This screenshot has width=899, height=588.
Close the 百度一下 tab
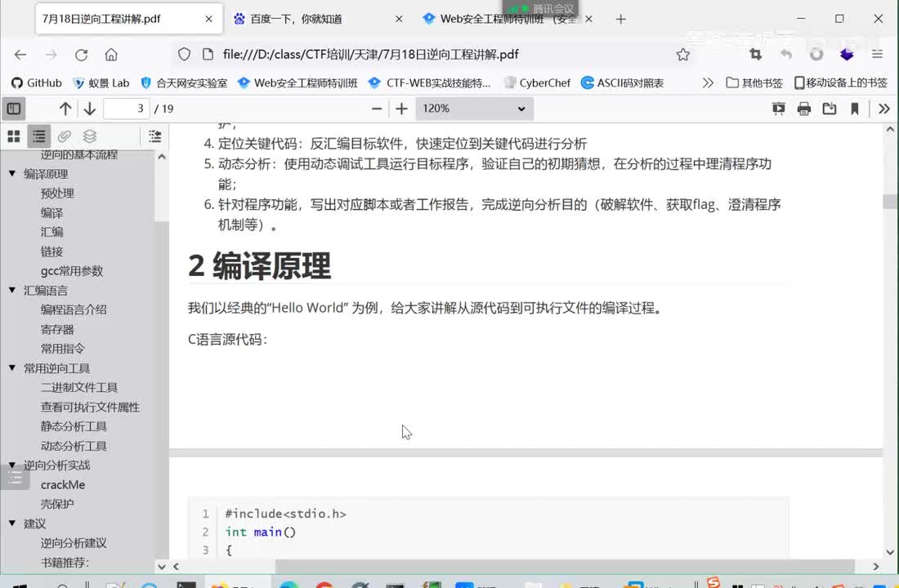(x=399, y=19)
